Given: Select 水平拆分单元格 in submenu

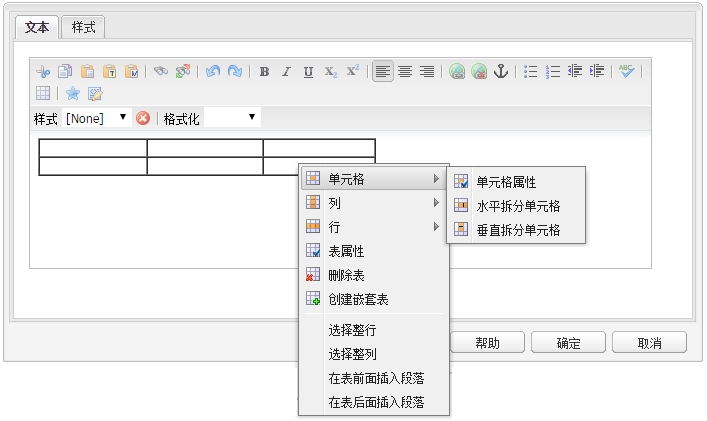Looking at the screenshot, I should [x=516, y=206].
